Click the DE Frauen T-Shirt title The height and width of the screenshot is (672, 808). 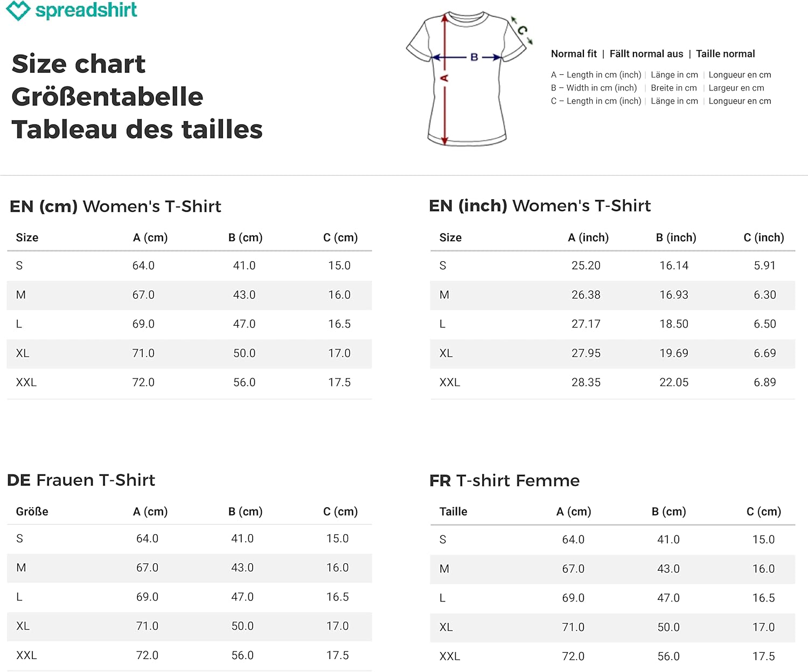(x=81, y=480)
